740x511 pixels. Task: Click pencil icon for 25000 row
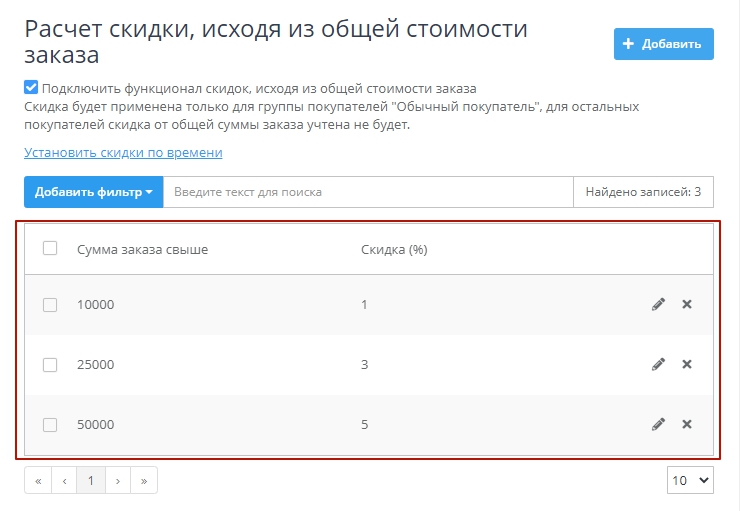(x=658, y=365)
